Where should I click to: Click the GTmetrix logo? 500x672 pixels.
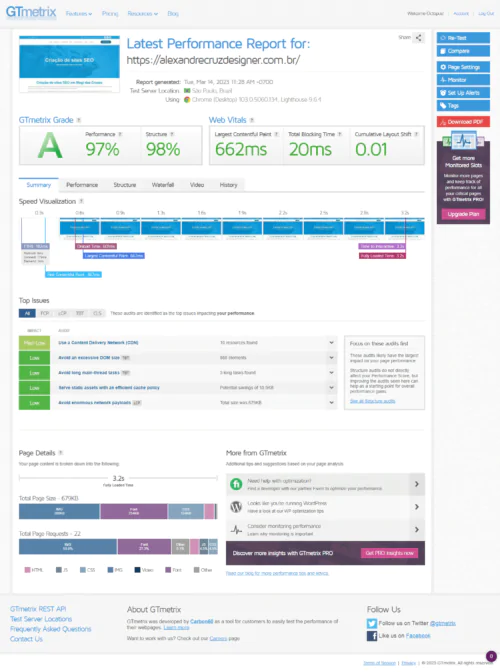coord(31,12)
